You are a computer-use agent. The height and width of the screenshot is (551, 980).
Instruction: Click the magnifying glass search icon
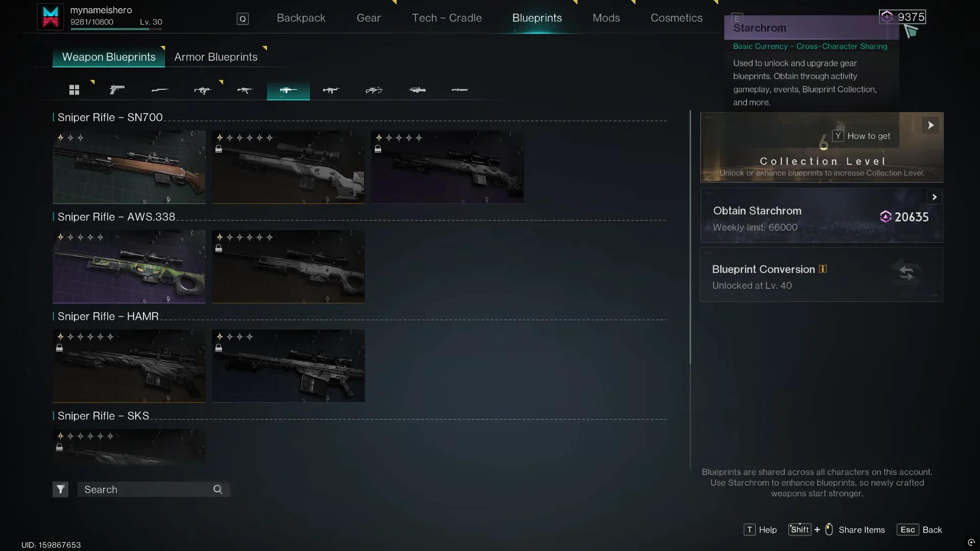click(x=218, y=489)
